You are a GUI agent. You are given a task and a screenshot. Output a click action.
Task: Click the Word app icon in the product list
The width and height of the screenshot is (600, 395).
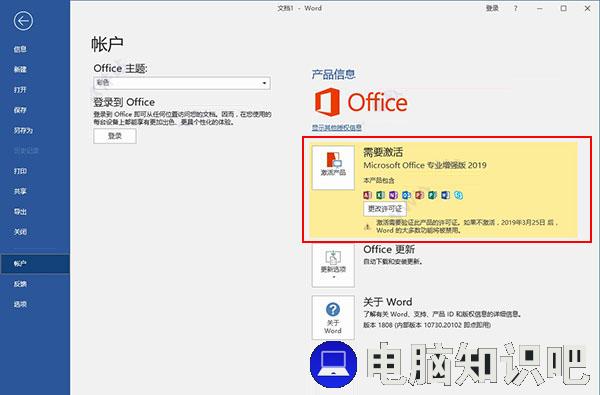[445, 195]
